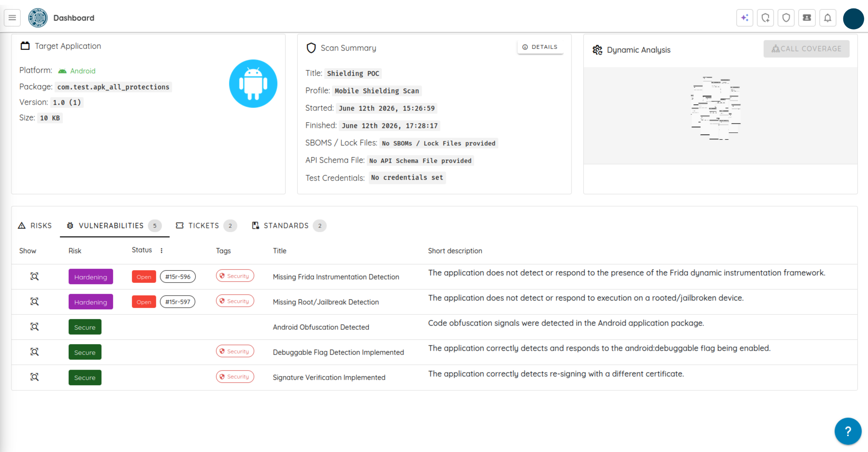
Task: Click the size value 10 KB
Action: pyautogui.click(x=50, y=118)
